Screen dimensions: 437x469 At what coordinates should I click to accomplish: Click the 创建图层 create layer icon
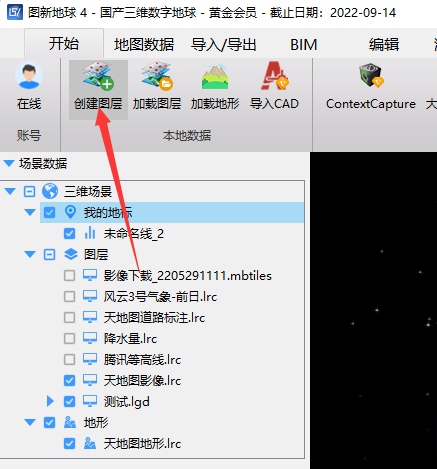click(x=98, y=76)
